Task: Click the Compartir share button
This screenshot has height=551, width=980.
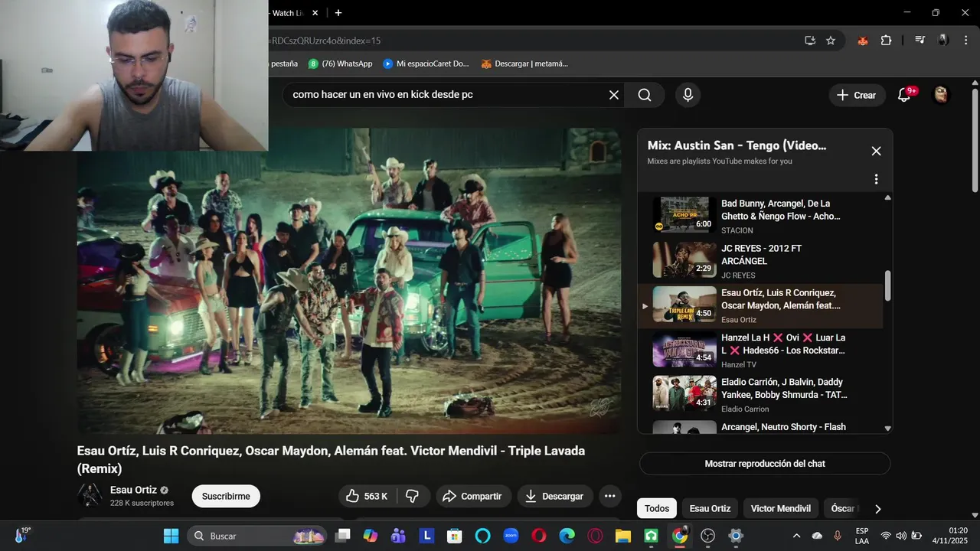Action: point(473,496)
